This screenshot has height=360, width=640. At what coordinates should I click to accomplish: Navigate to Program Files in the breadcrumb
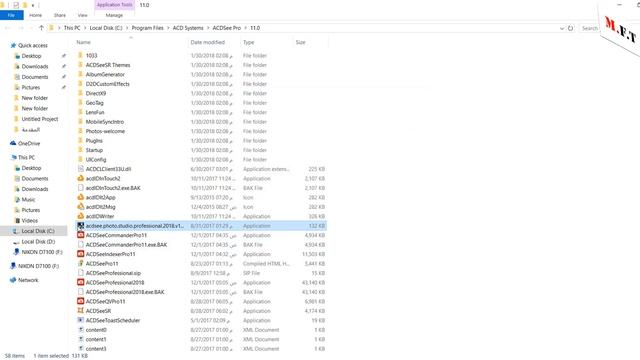(x=147, y=28)
